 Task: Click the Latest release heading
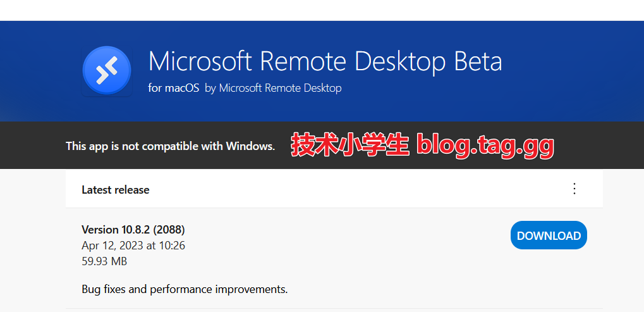[116, 190]
